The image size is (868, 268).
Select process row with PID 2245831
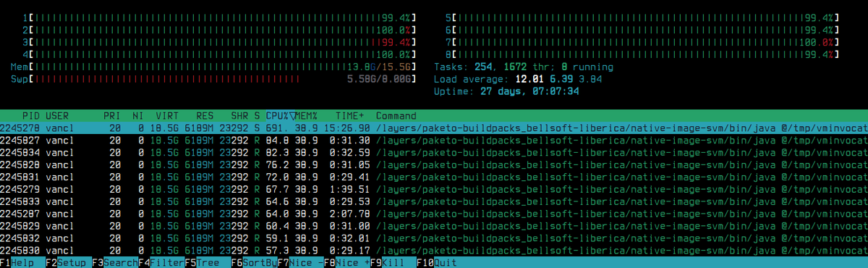click(x=434, y=177)
